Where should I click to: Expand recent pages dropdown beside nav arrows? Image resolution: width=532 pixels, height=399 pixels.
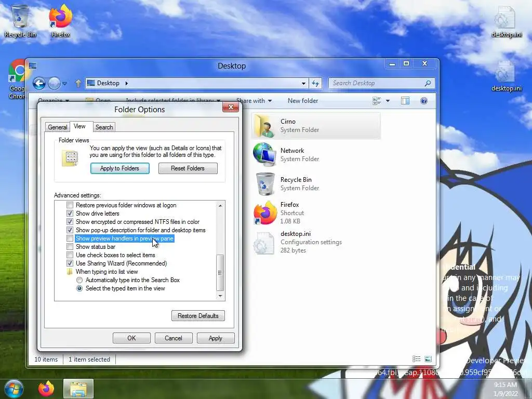(64, 83)
